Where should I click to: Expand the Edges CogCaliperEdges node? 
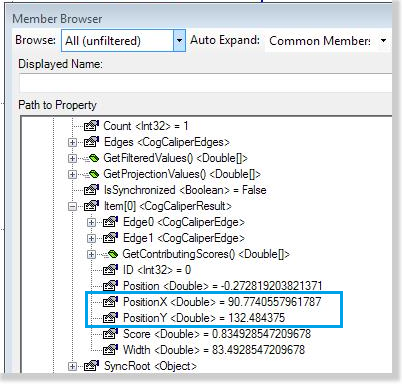click(72, 143)
